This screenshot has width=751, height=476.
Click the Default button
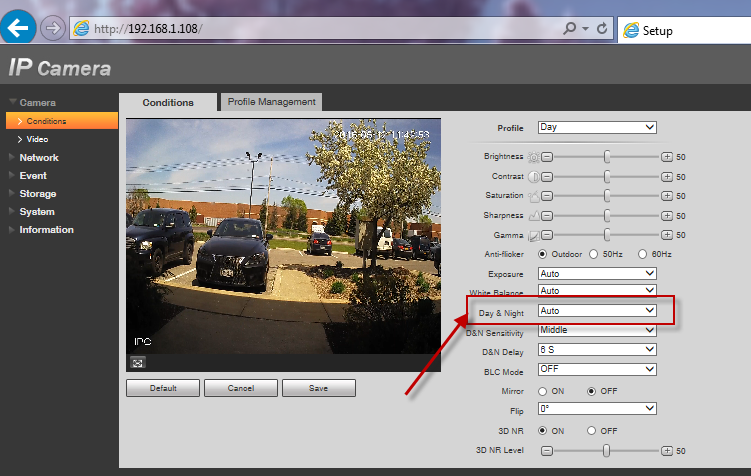163,388
